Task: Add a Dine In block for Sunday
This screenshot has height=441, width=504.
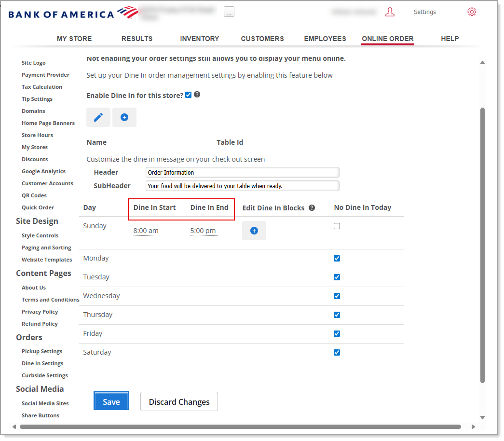Action: pos(254,231)
